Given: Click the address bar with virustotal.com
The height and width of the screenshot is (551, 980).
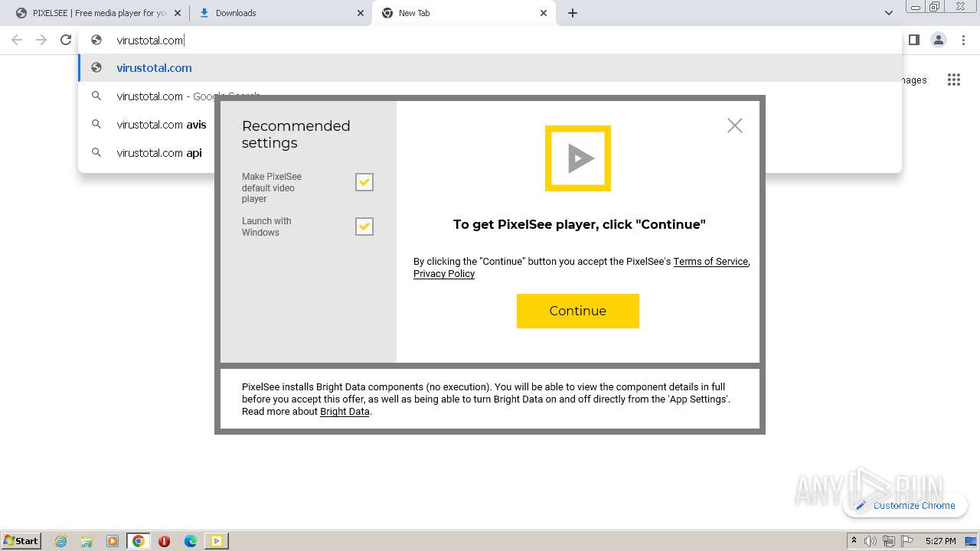Looking at the screenshot, I should 490,40.
